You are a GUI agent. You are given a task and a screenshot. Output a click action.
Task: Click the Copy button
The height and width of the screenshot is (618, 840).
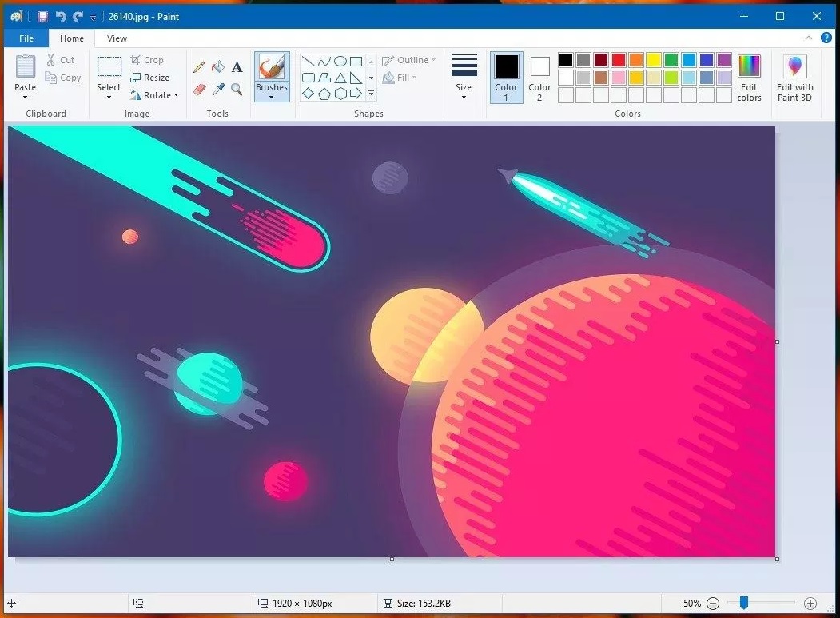(63, 78)
